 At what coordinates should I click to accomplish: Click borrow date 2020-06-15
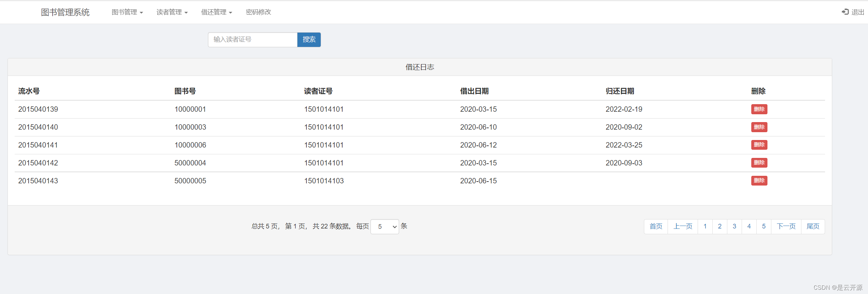tap(479, 181)
